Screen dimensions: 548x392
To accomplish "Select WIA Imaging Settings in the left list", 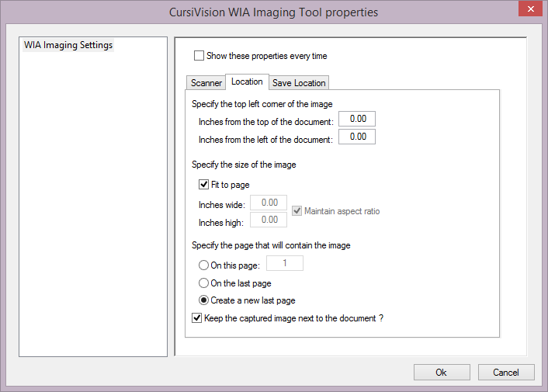I will [68, 45].
